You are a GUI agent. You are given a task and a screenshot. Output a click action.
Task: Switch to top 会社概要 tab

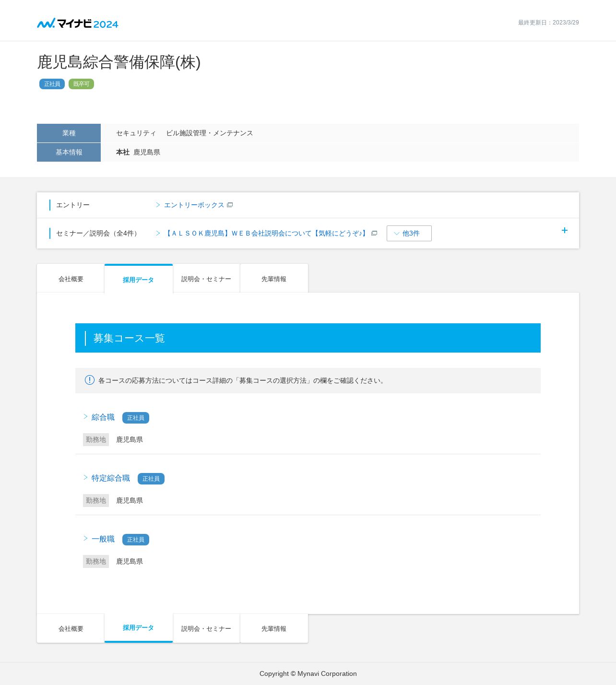click(x=71, y=279)
